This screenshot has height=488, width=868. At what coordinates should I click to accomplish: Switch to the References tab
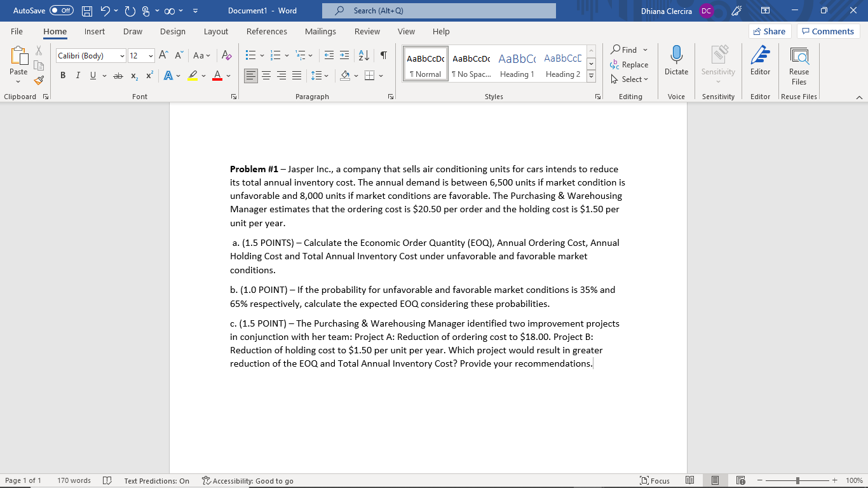(267, 31)
